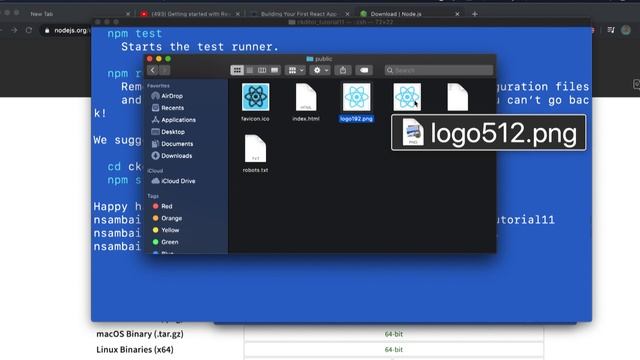
Task: Select the robots.txt file icon
Action: click(x=256, y=149)
